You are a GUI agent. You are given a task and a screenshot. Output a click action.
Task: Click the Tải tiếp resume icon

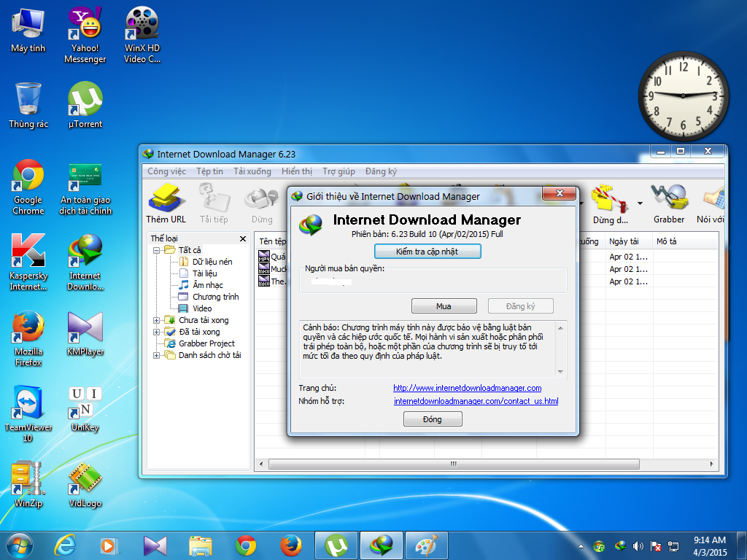click(x=214, y=204)
